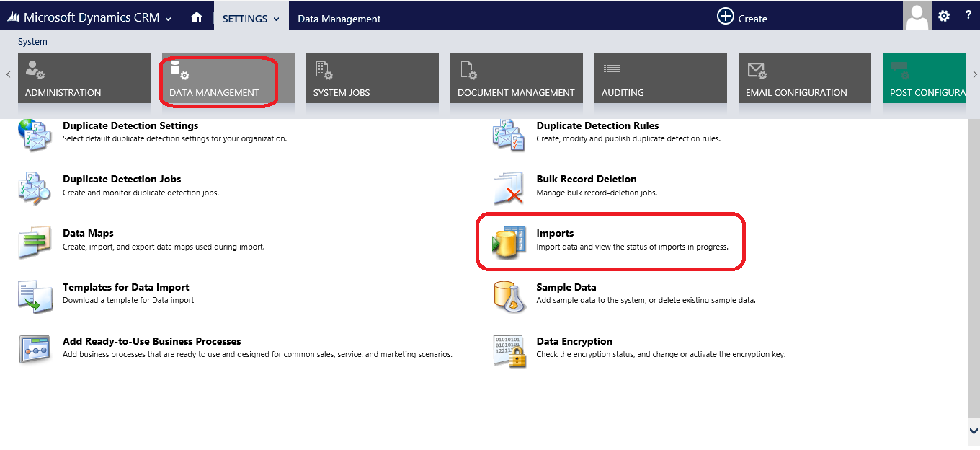
Task: Click 'Check the encryption status' description
Action: coord(661,354)
